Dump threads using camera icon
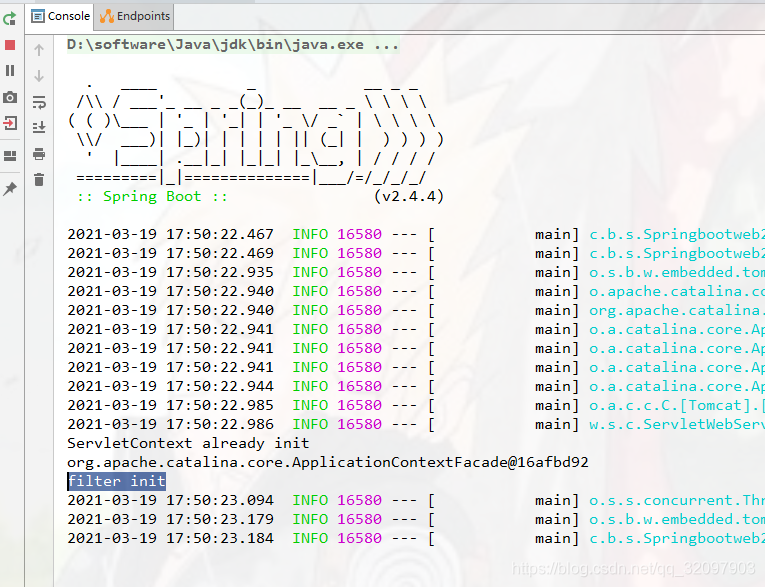 coord(10,97)
